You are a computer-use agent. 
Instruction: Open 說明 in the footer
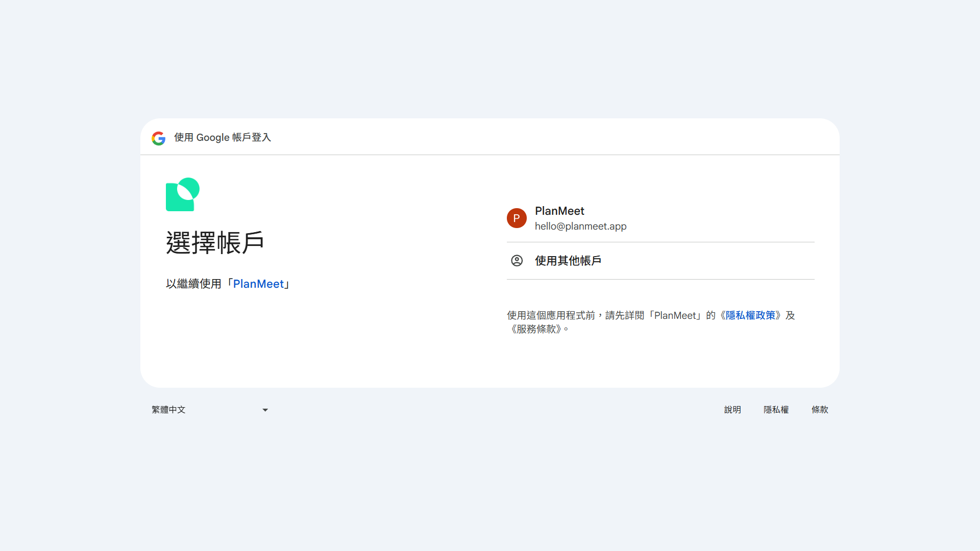point(732,410)
